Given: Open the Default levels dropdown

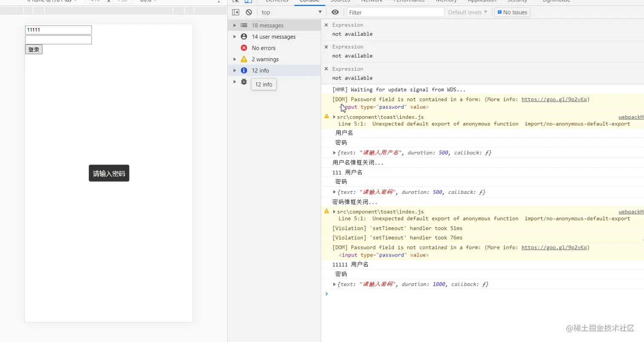Looking at the screenshot, I should pyautogui.click(x=467, y=12).
